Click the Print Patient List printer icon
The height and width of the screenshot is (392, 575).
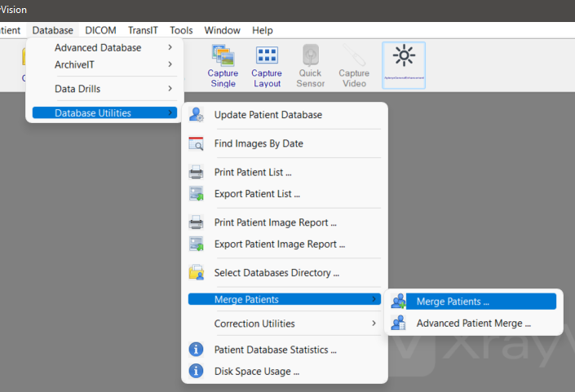(197, 172)
